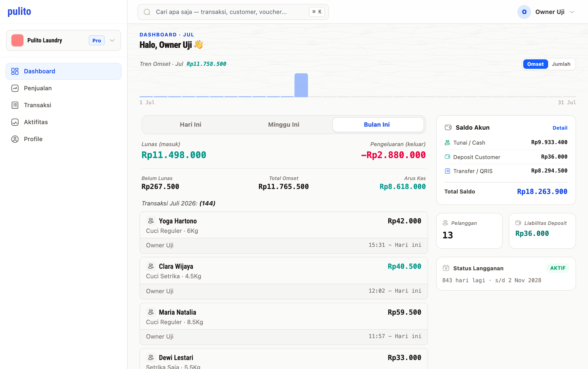Image resolution: width=588 pixels, height=369 pixels.
Task: Click Total Saldo Rp18.263.900 value
Action: point(542,191)
